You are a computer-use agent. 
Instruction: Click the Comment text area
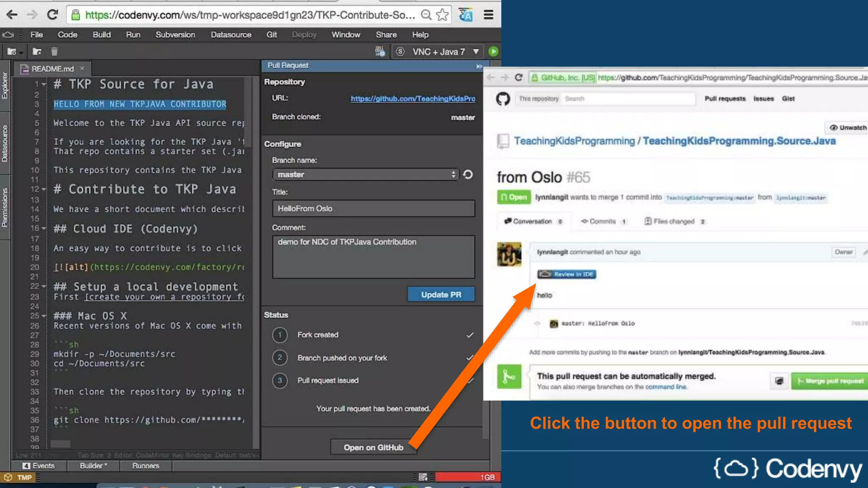373,257
